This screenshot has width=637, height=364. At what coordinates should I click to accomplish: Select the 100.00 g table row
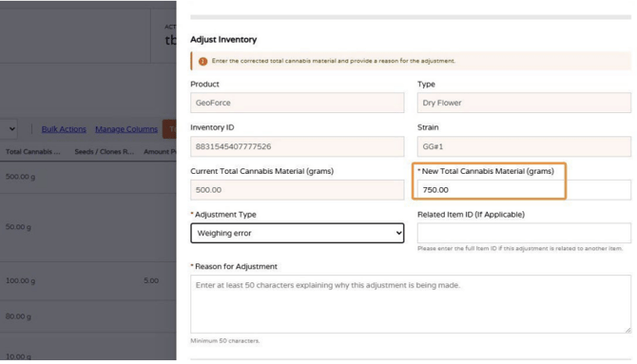coord(88,280)
